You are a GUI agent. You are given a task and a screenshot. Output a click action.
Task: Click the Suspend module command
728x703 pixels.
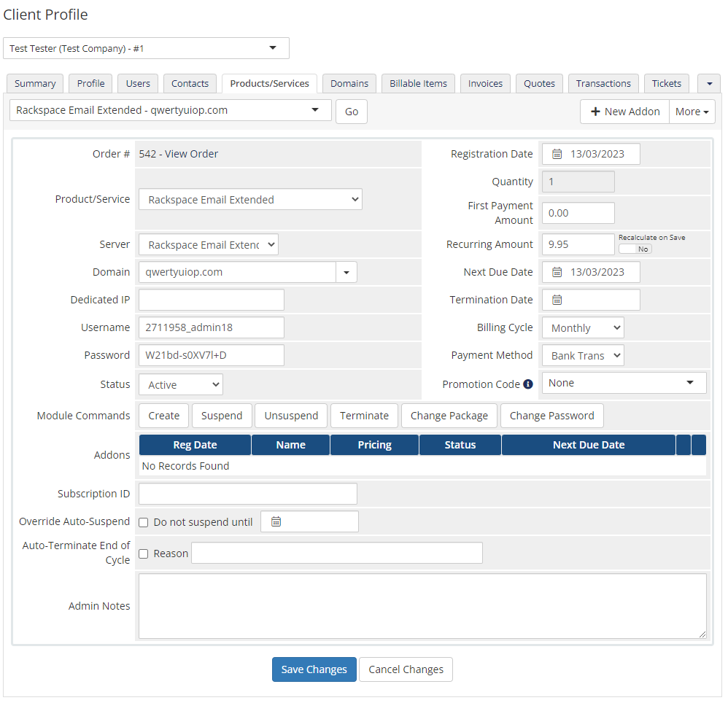click(222, 416)
